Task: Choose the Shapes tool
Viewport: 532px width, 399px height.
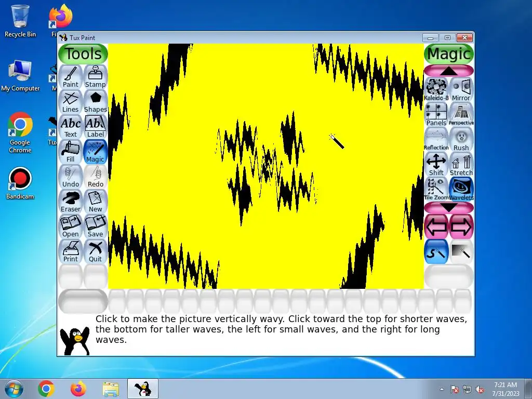Action: click(x=96, y=102)
